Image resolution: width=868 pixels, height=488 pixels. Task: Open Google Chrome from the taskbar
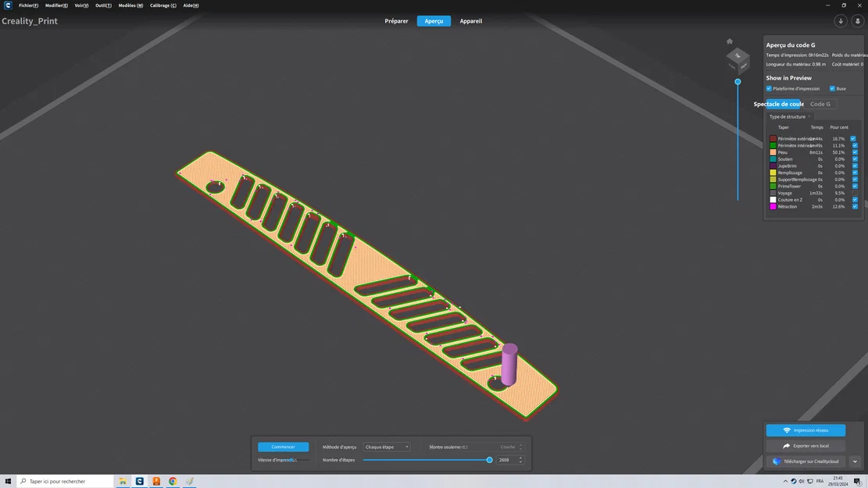click(x=173, y=481)
